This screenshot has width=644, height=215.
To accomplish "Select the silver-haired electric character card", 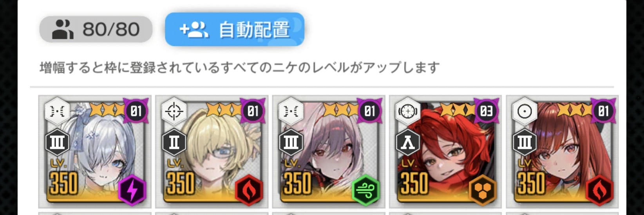I will pyautogui.click(x=95, y=151).
